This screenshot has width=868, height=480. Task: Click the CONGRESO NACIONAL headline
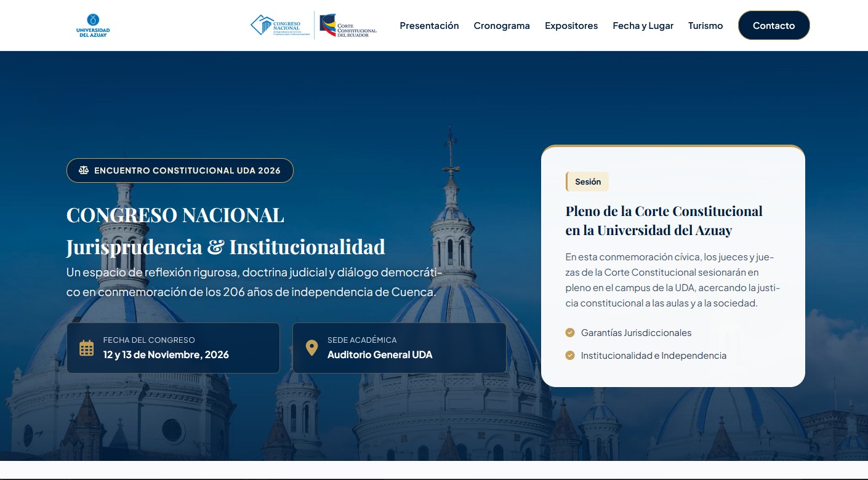175,215
